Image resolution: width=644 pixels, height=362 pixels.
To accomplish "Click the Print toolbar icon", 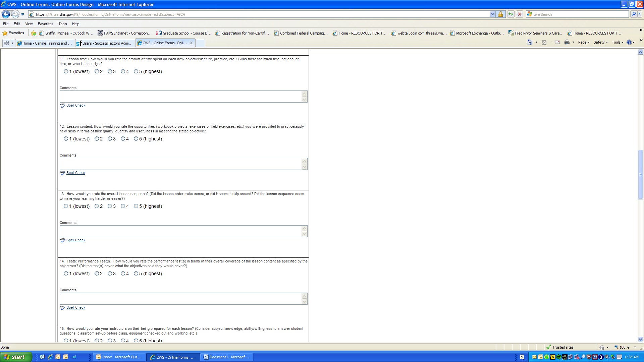I will [x=567, y=42].
